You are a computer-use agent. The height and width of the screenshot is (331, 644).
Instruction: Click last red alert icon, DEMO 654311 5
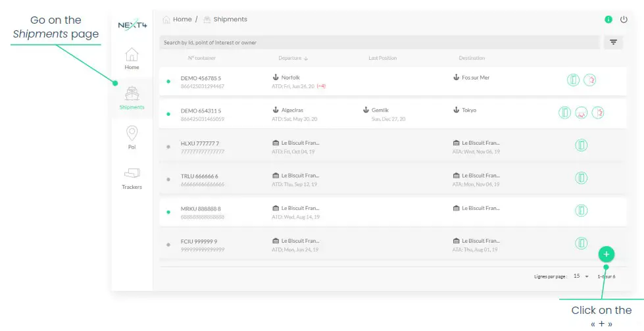point(597,113)
